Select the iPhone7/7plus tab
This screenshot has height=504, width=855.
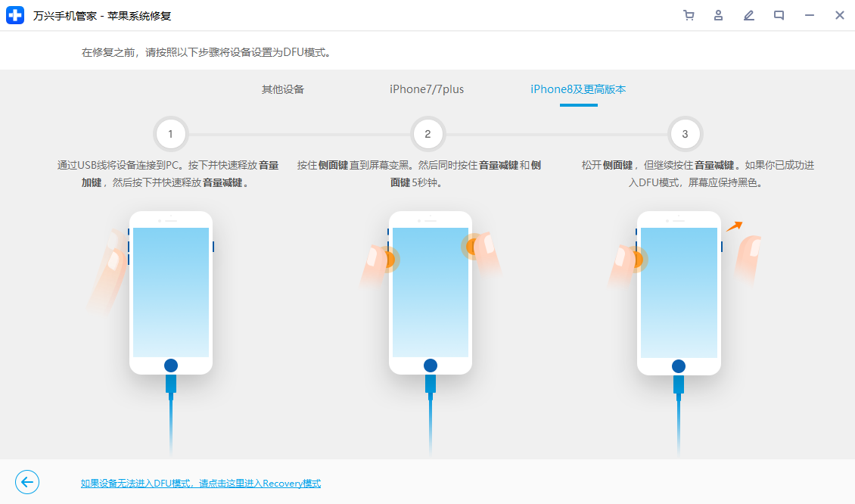[x=425, y=89]
